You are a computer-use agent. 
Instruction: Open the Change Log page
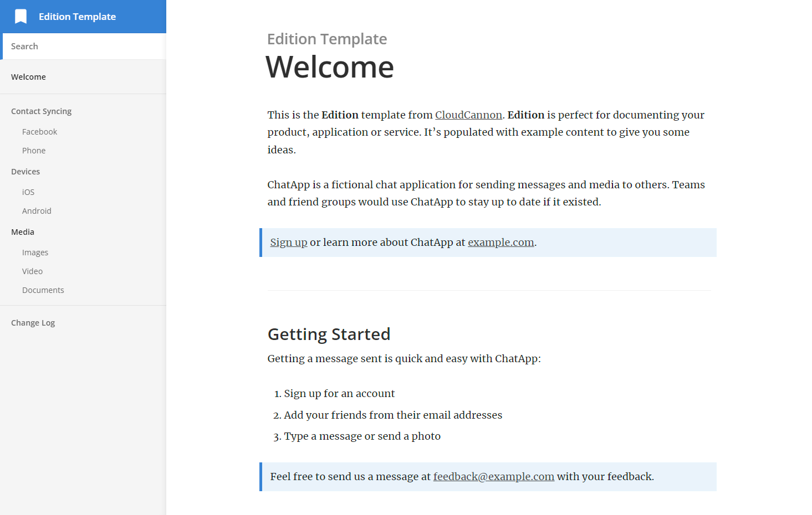pyautogui.click(x=33, y=322)
